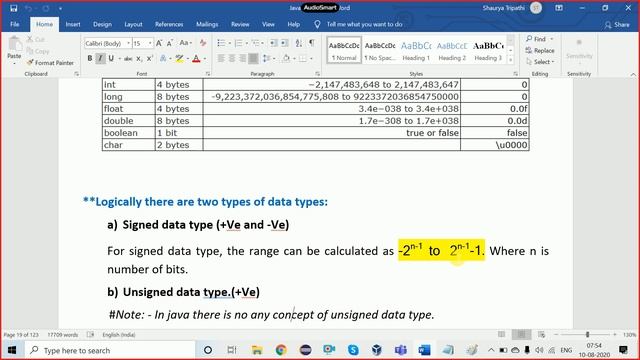Apply red font color

(x=196, y=59)
